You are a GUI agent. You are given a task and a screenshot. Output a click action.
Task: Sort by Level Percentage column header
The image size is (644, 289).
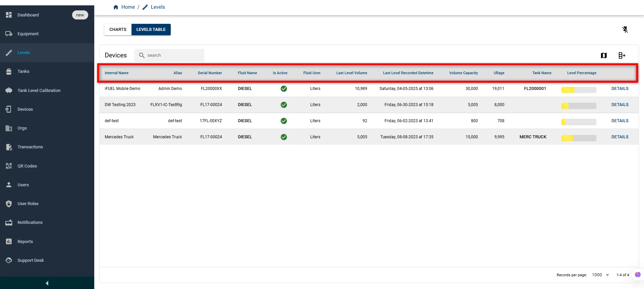(582, 73)
